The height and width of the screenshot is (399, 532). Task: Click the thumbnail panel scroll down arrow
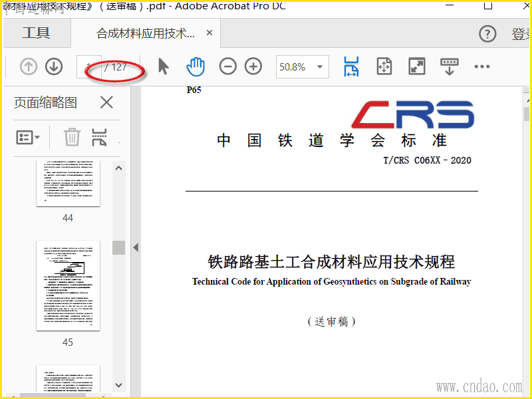(x=119, y=385)
